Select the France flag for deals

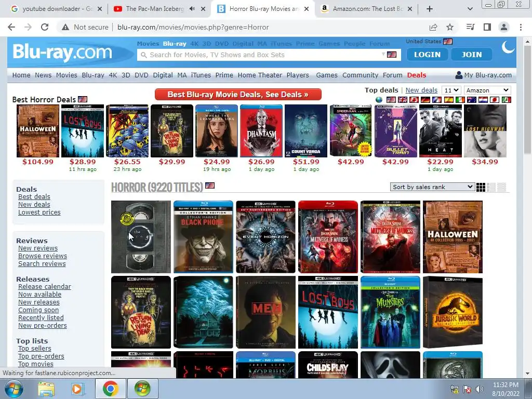[437, 100]
